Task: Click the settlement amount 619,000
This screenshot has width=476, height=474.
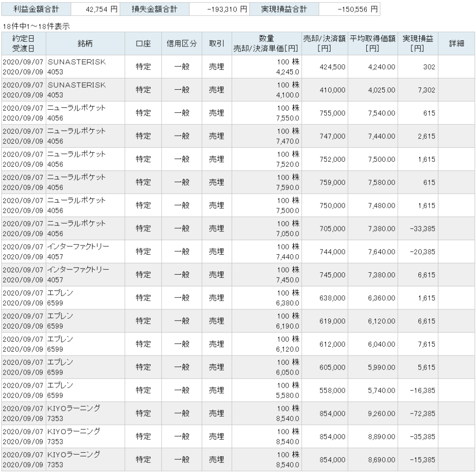Action: point(332,321)
